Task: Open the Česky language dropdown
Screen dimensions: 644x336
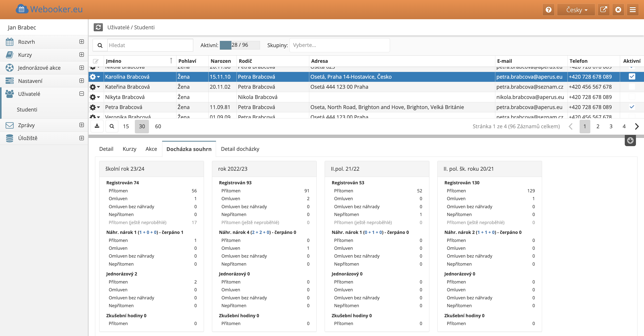Action: 576,9
